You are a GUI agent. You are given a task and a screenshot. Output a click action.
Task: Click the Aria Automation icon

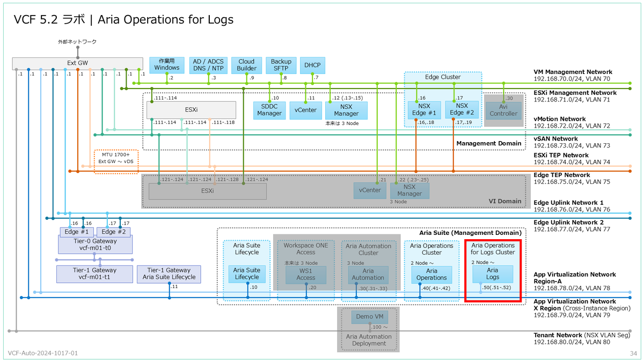368,276
